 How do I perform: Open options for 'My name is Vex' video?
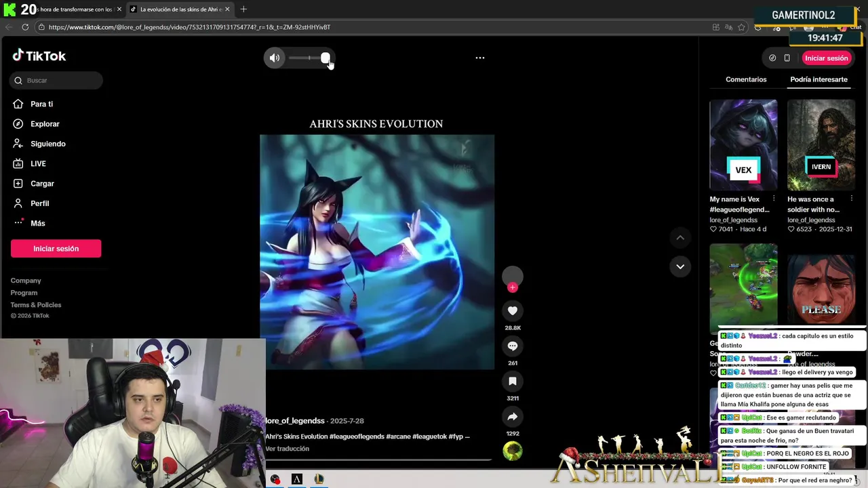coord(774,199)
